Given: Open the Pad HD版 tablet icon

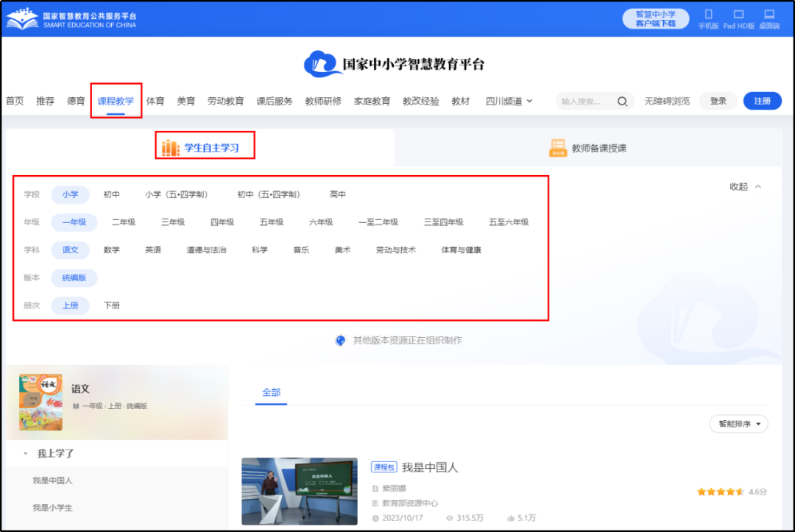Looking at the screenshot, I should coord(739,13).
